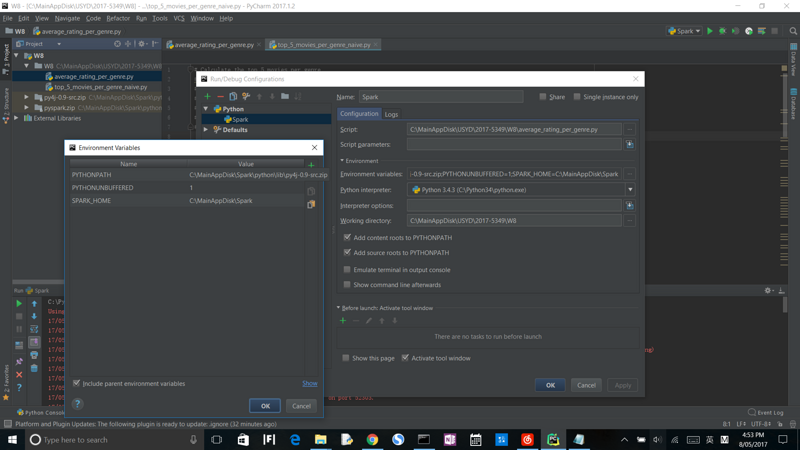Open Spark run configuration dropdown in toolbar
800x450 pixels.
pos(684,31)
